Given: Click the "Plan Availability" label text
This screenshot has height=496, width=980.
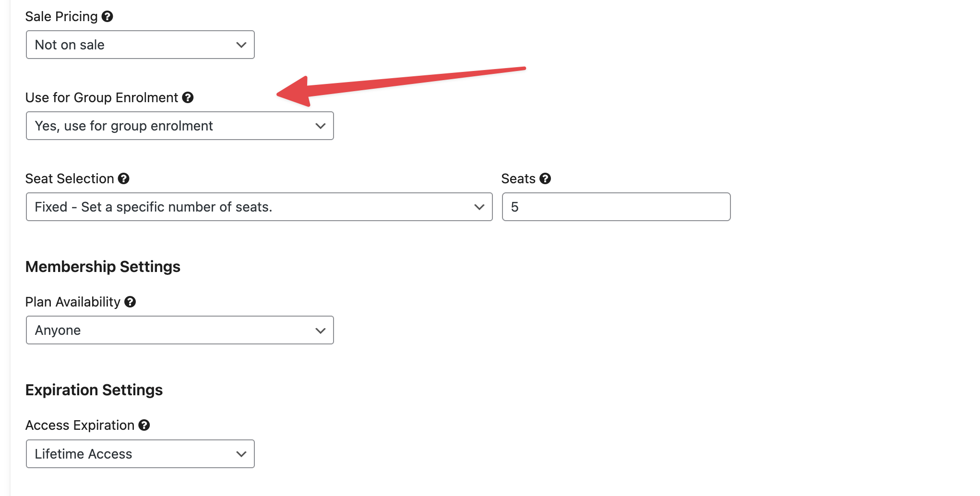Looking at the screenshot, I should click(73, 302).
